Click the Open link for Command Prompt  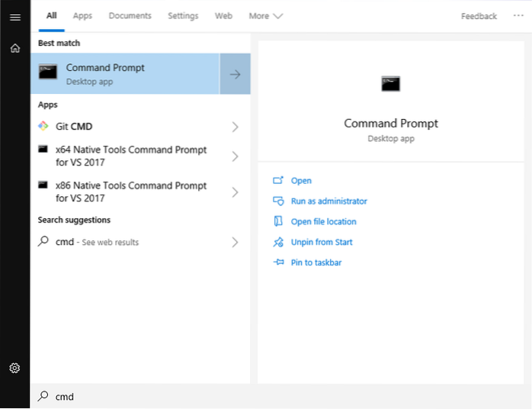(301, 181)
